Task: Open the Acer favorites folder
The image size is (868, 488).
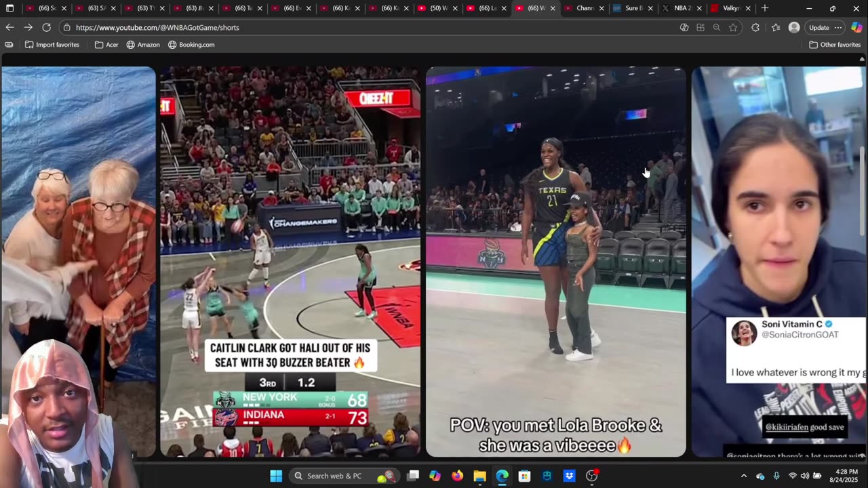Action: point(106,45)
